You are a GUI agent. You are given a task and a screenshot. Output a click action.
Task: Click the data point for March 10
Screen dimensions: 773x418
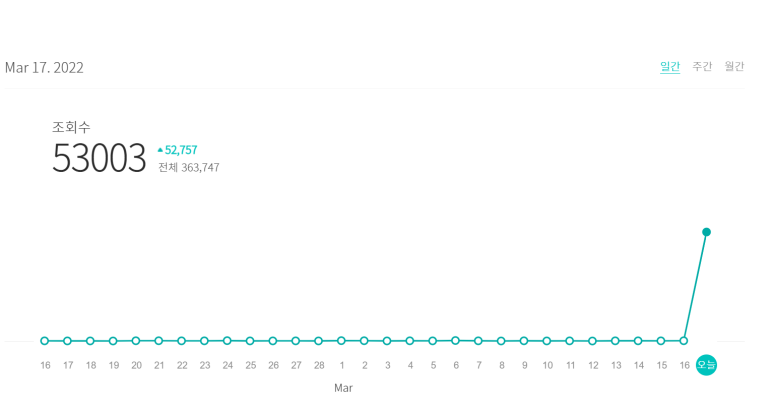pyautogui.click(x=547, y=341)
